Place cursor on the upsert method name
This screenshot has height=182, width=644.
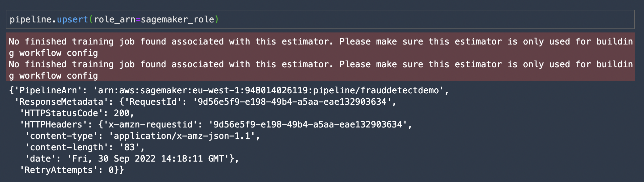pyautogui.click(x=72, y=19)
